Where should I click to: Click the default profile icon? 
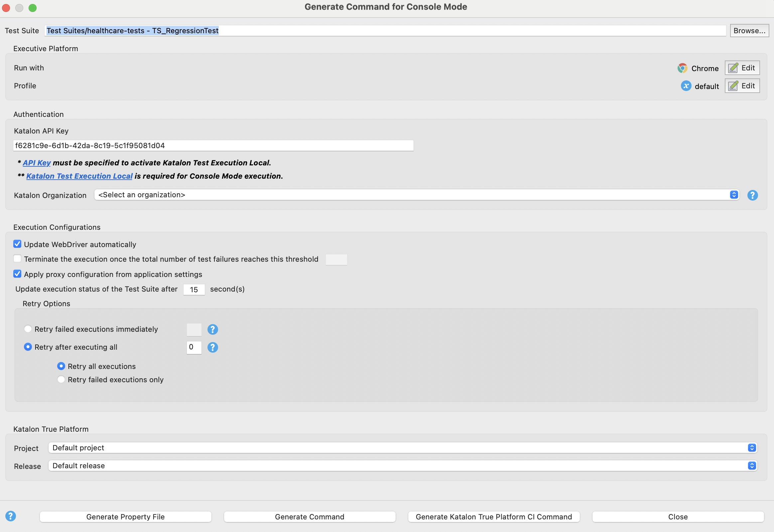coord(686,86)
